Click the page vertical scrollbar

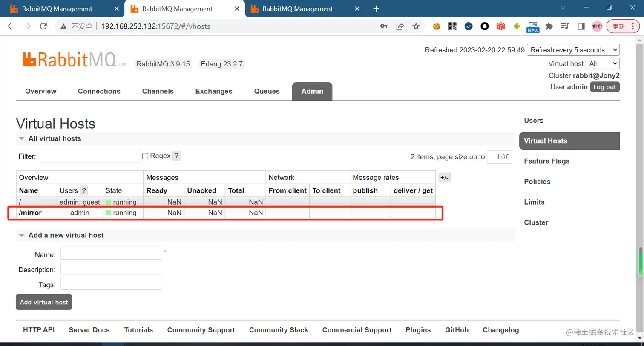tap(640, 187)
